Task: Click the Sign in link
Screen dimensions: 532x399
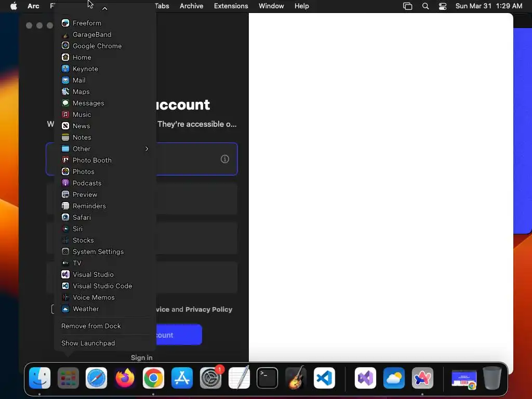Action: (x=141, y=357)
